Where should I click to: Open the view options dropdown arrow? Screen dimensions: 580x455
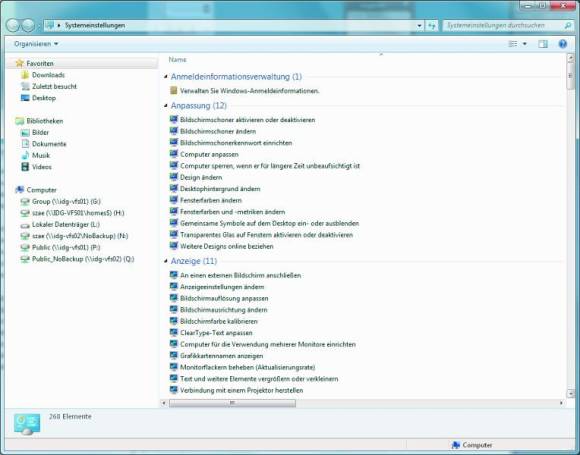525,44
